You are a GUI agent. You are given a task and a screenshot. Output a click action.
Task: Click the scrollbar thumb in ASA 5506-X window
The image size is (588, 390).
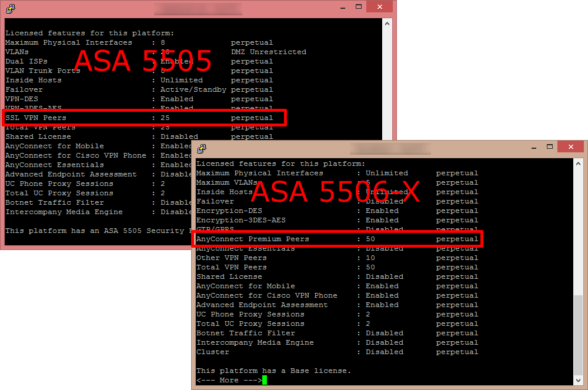[578, 335]
